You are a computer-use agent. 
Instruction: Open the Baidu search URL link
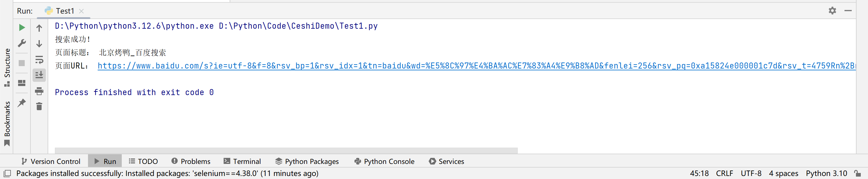click(x=476, y=66)
